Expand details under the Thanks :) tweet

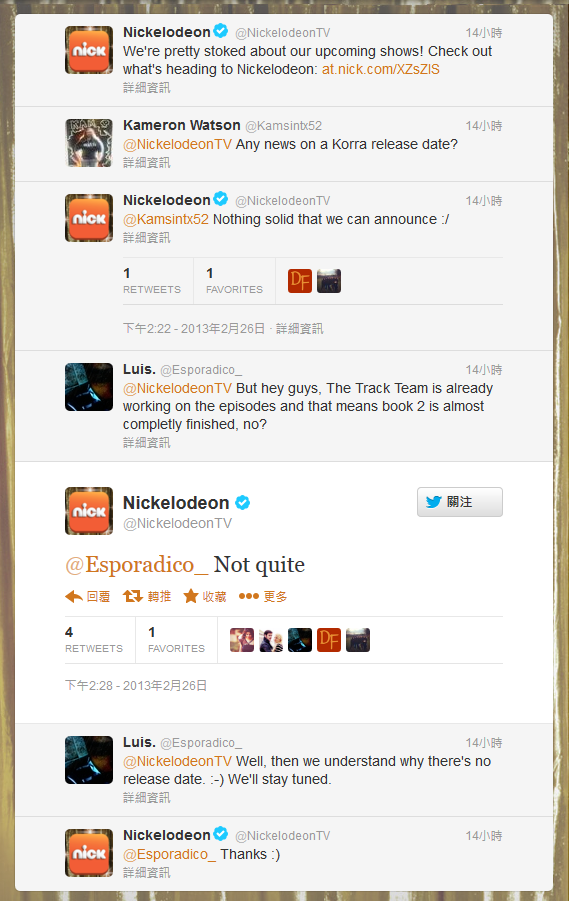(x=147, y=872)
